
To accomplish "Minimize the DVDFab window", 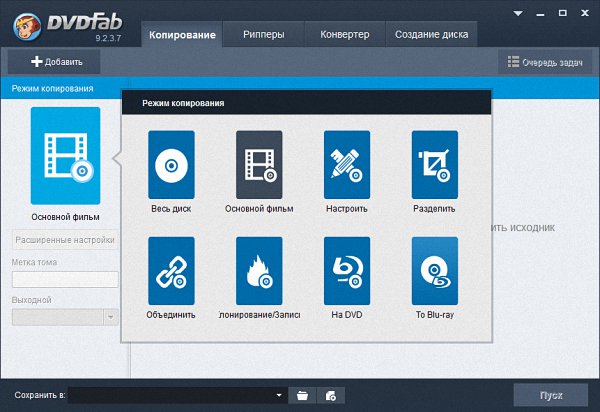I will click(x=540, y=14).
